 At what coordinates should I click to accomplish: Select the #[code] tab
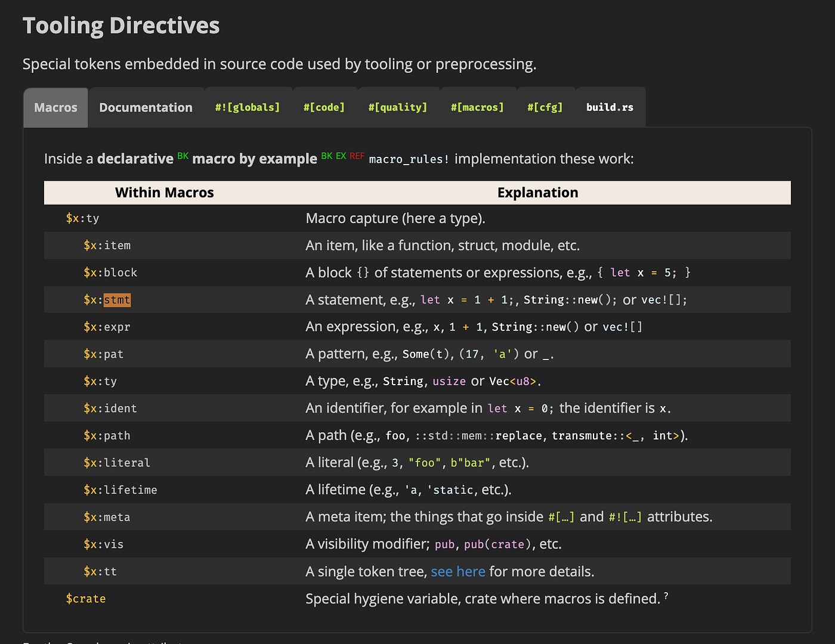click(324, 107)
